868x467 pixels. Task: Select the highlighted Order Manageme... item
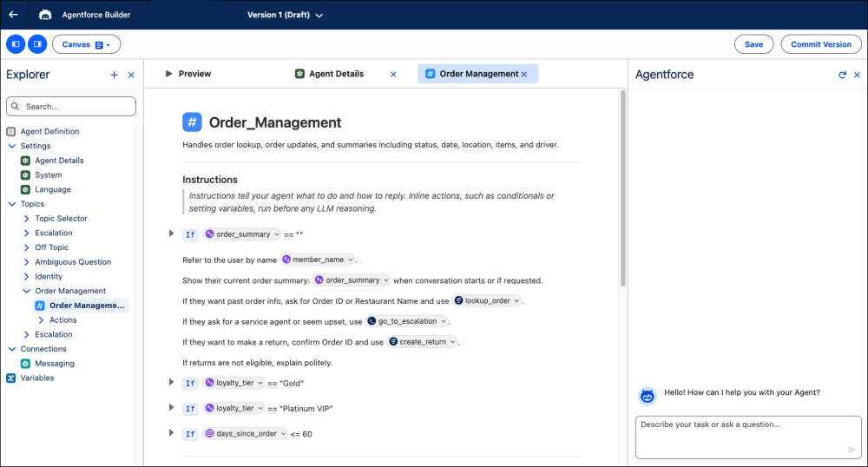(x=81, y=306)
